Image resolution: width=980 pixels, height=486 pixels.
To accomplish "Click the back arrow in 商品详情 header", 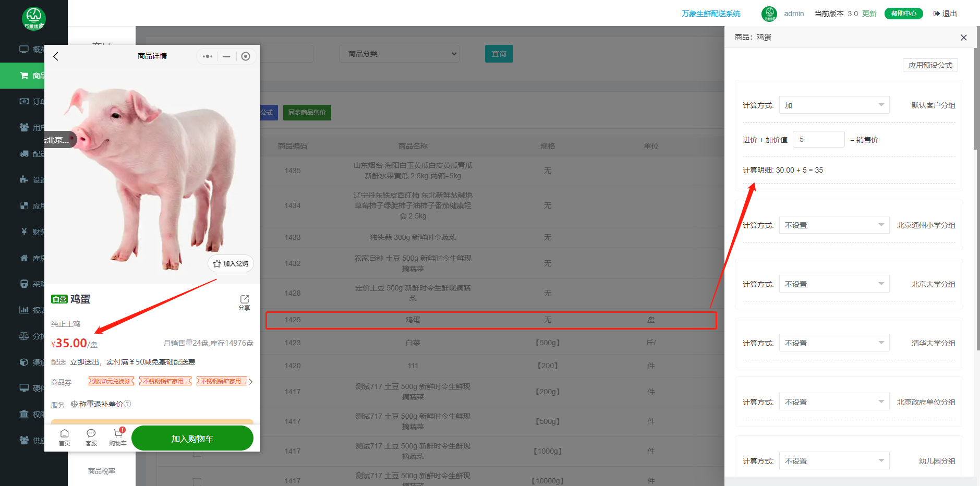I will click(56, 56).
